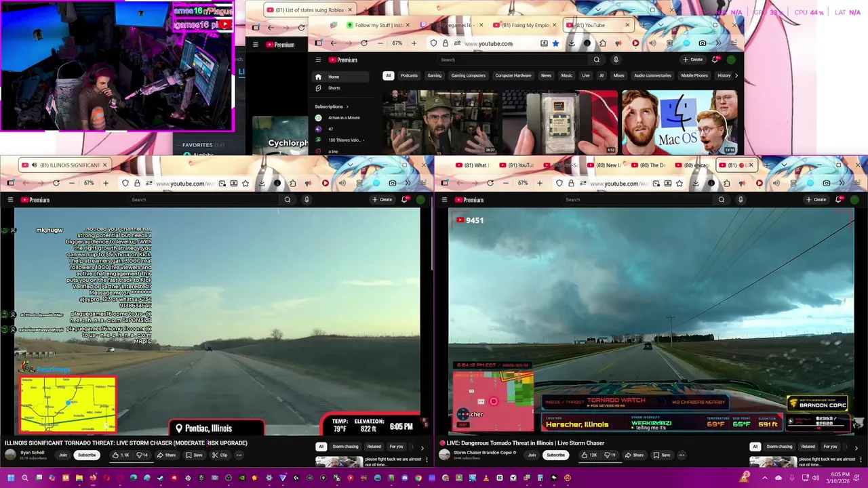Save the Brandon Copic stream to playlist
868x488 pixels.
point(663,455)
